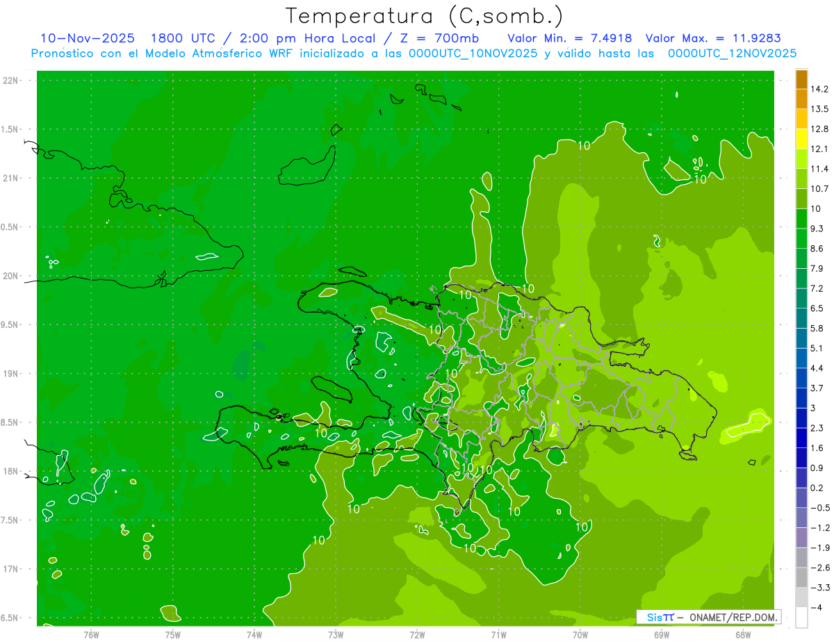Click legend value '7.2'
The image size is (834, 644).
817,288
